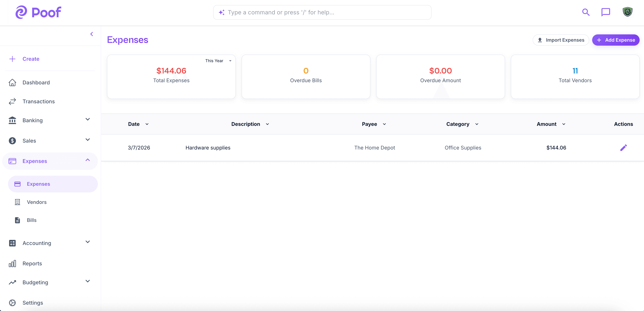Click the Transactions arrows icon

click(x=12, y=101)
